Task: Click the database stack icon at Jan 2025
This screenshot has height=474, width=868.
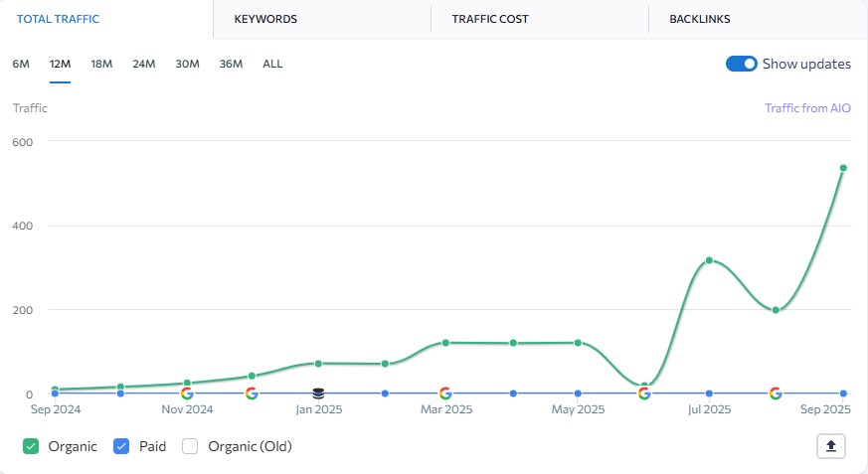Action: [318, 394]
